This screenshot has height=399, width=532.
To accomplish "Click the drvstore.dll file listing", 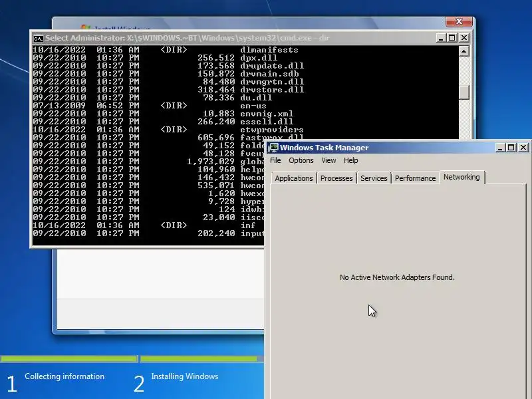I will [272, 90].
